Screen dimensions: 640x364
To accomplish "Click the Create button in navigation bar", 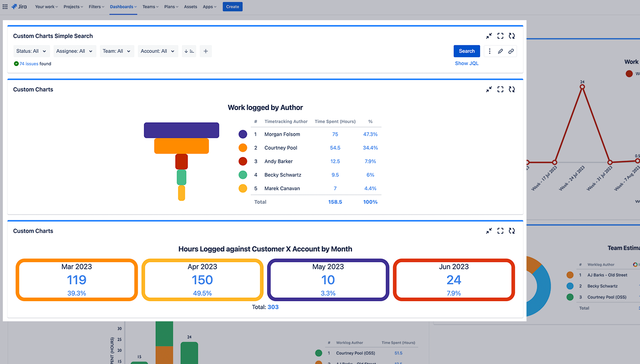I will point(232,7).
